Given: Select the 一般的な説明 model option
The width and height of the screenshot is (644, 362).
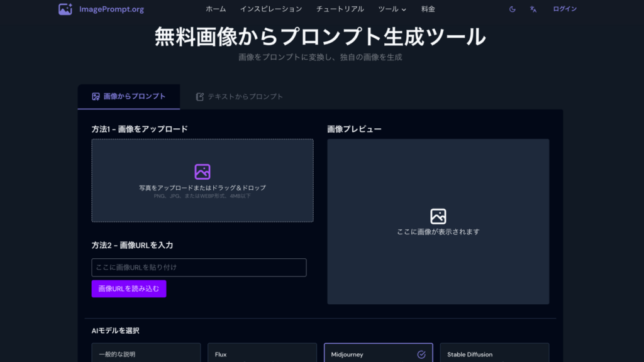Looking at the screenshot, I should tap(146, 354).
